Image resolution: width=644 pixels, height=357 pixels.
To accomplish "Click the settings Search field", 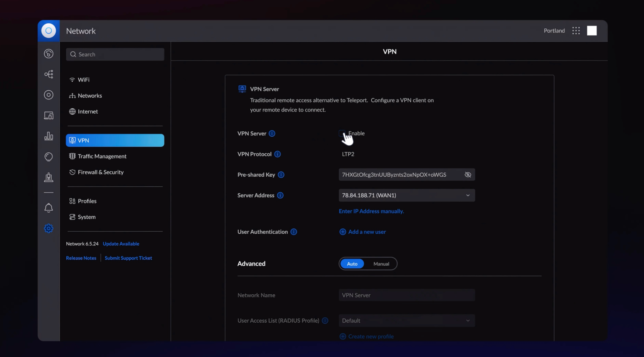I will [115, 54].
